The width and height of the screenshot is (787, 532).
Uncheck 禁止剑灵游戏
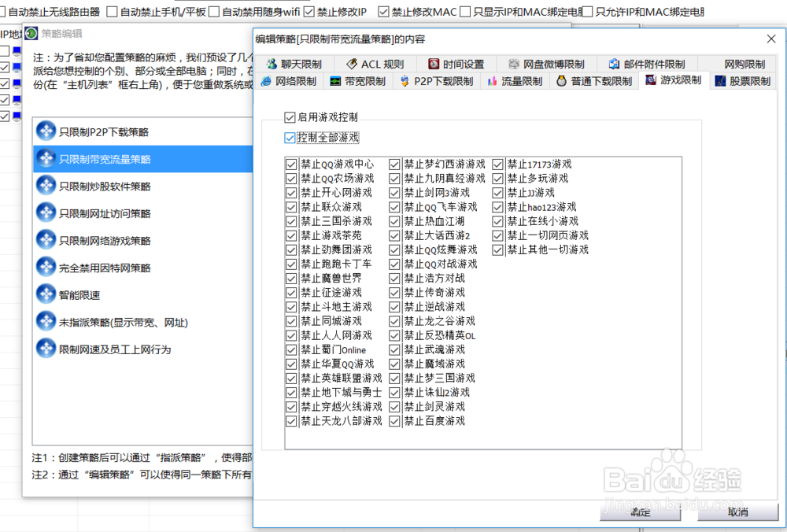click(394, 407)
